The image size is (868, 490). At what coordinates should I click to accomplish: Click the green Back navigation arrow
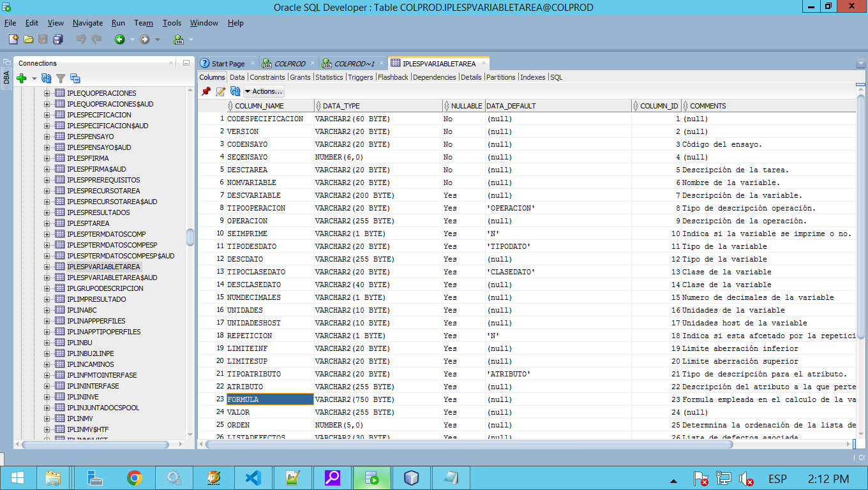[119, 39]
